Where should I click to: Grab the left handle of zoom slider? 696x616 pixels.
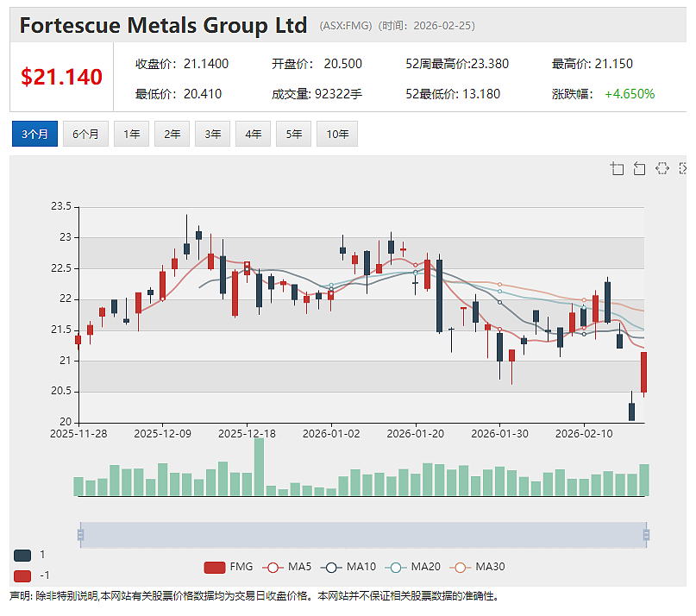tap(80, 535)
